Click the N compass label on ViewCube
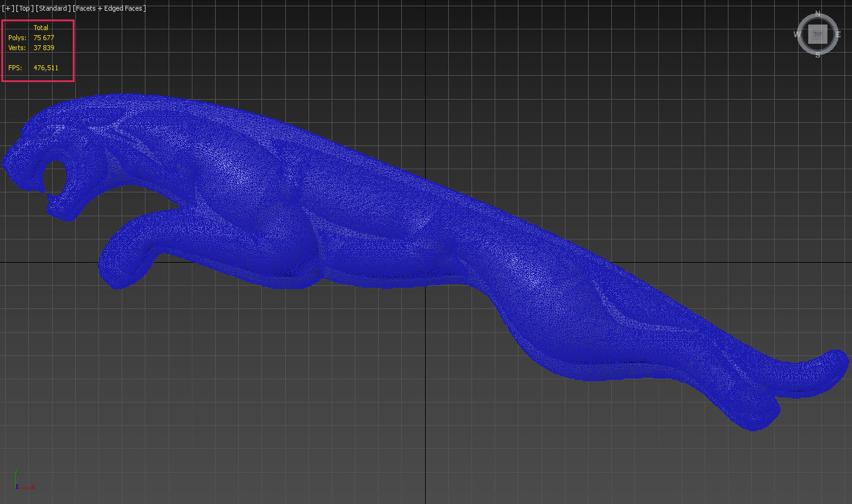 [818, 13]
